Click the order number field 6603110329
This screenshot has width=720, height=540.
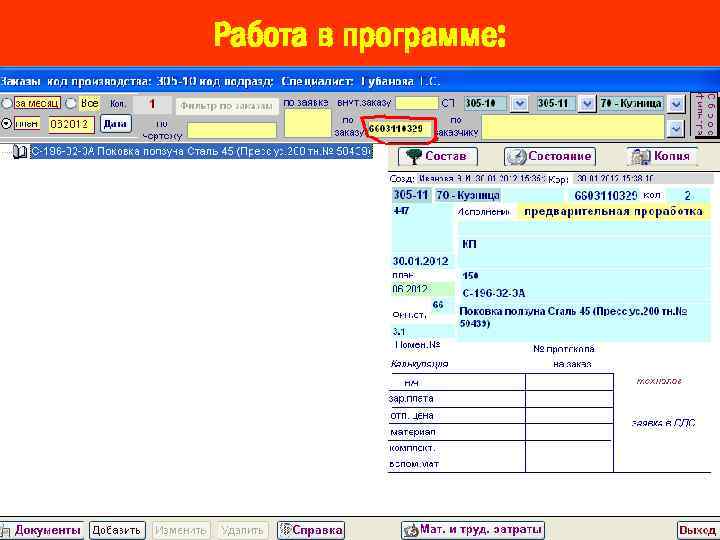[x=398, y=129]
